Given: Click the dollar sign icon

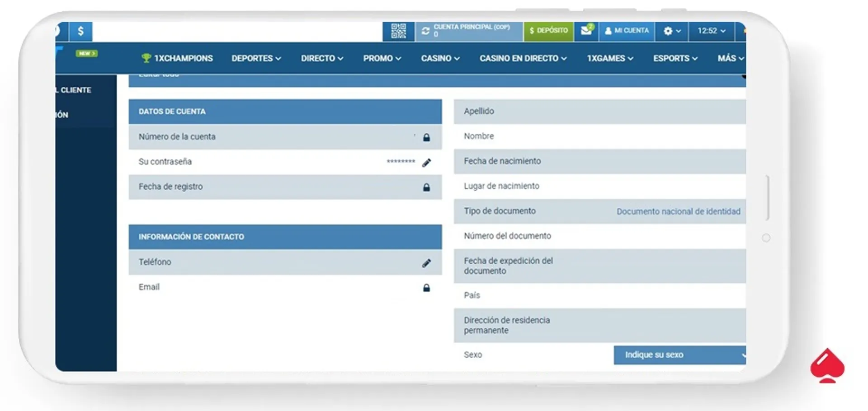Looking at the screenshot, I should pyautogui.click(x=81, y=31).
